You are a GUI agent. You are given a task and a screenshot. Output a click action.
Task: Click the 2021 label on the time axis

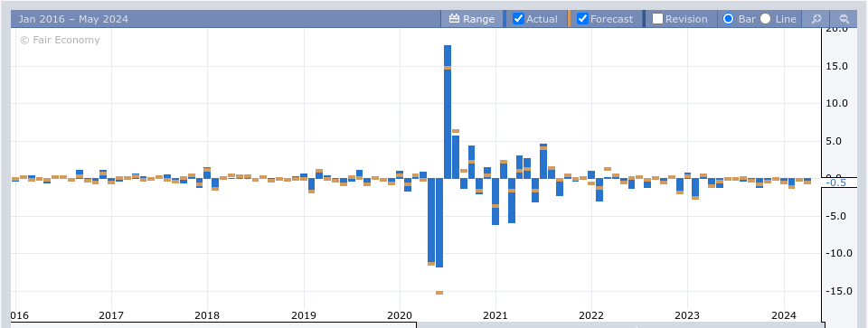click(x=495, y=316)
